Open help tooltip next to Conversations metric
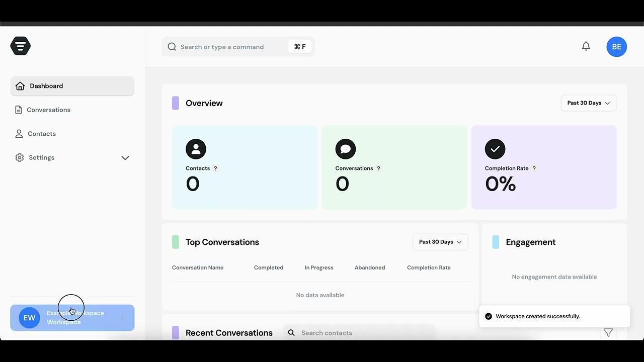Viewport: 644px width, 362px height. tap(379, 168)
